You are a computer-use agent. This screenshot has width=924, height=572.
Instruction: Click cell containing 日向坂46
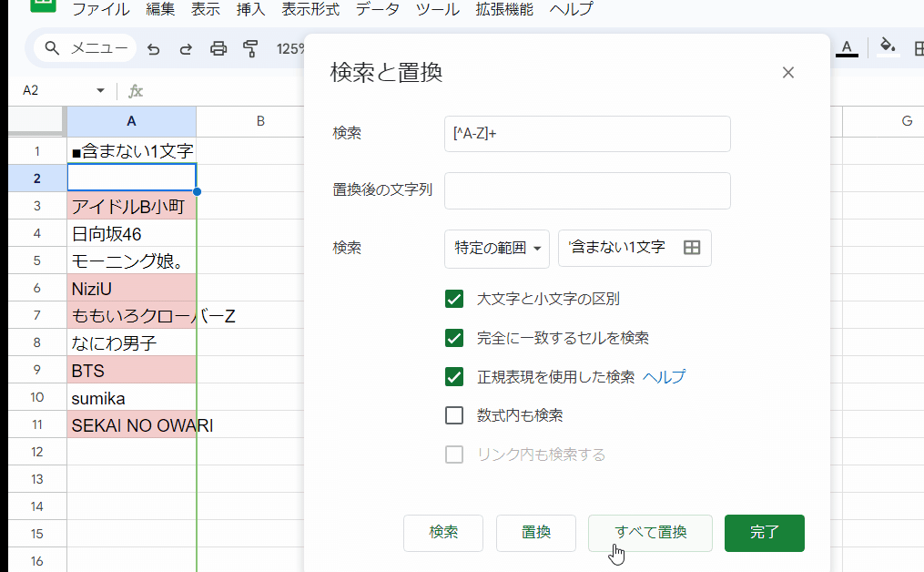(131, 233)
